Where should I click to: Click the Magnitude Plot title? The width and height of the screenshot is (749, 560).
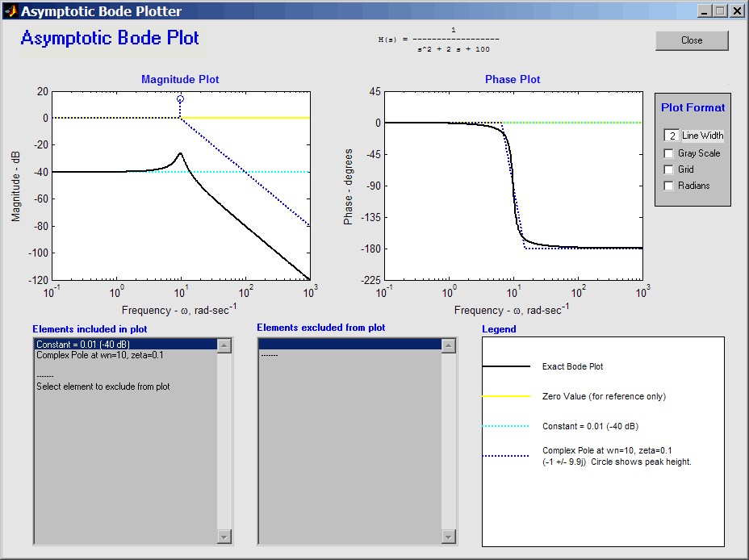point(180,79)
